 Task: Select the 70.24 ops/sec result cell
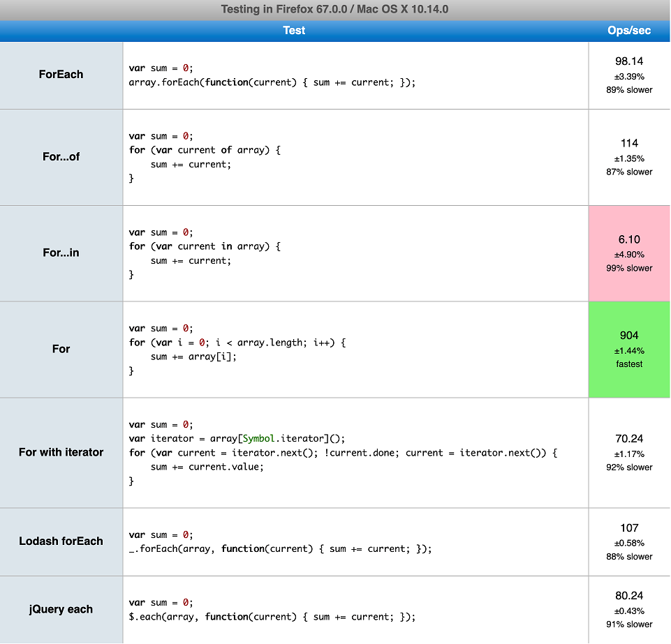click(x=629, y=452)
